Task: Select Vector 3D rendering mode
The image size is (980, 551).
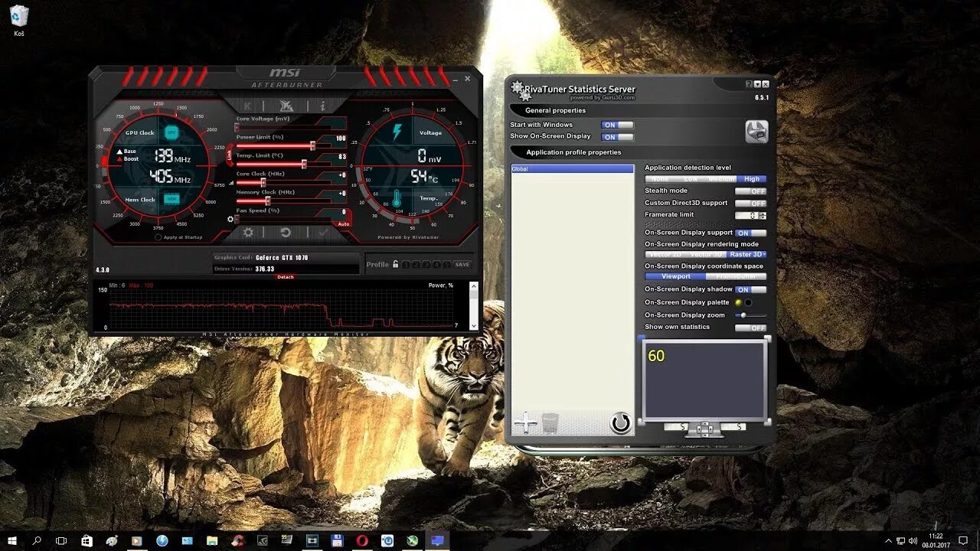Action: coord(705,255)
